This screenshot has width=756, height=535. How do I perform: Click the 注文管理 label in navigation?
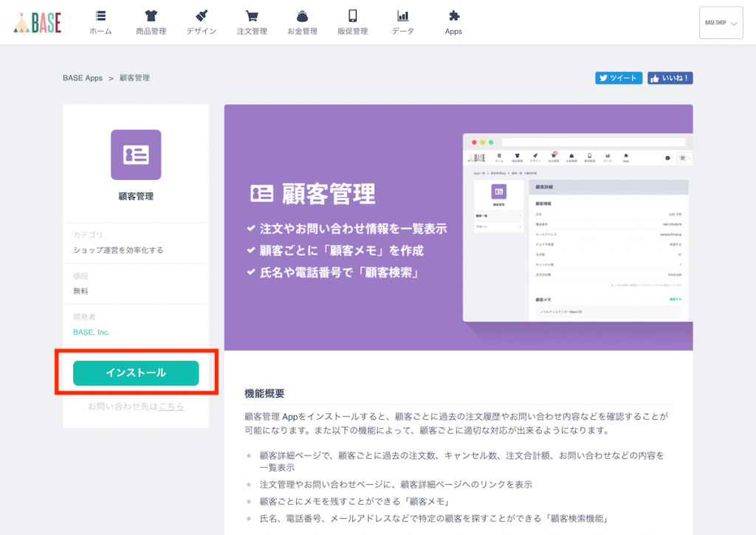click(x=252, y=31)
